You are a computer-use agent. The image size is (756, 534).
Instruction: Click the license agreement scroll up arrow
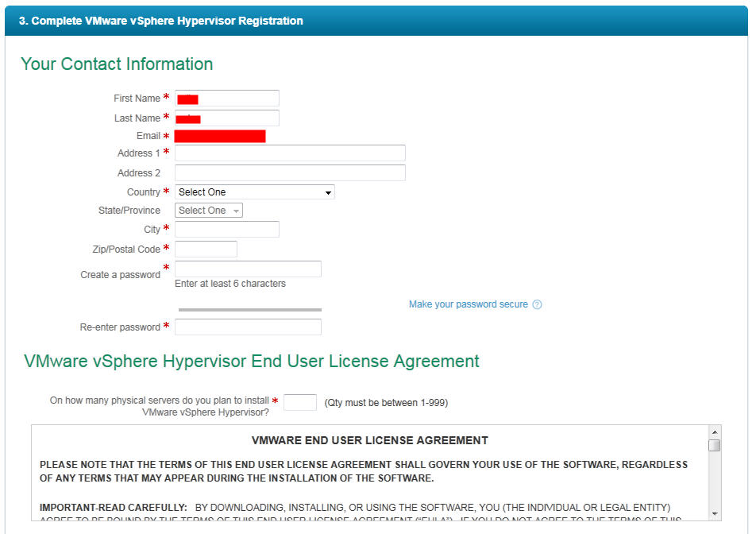715,432
